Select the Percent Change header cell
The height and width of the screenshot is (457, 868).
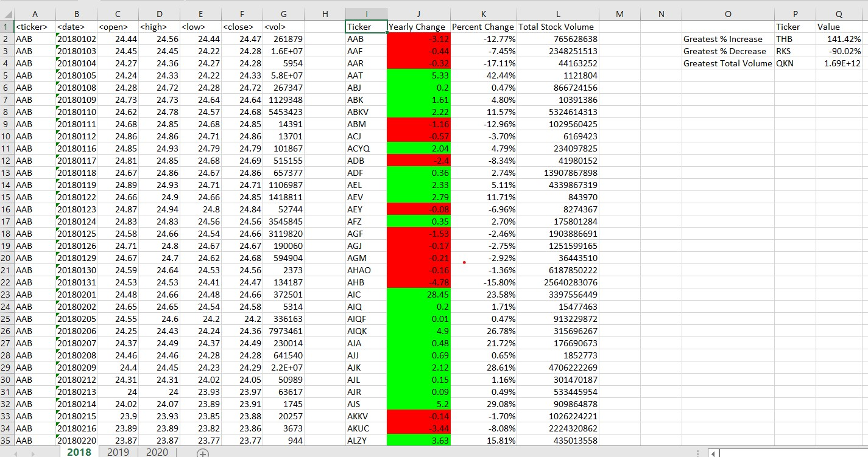click(483, 27)
